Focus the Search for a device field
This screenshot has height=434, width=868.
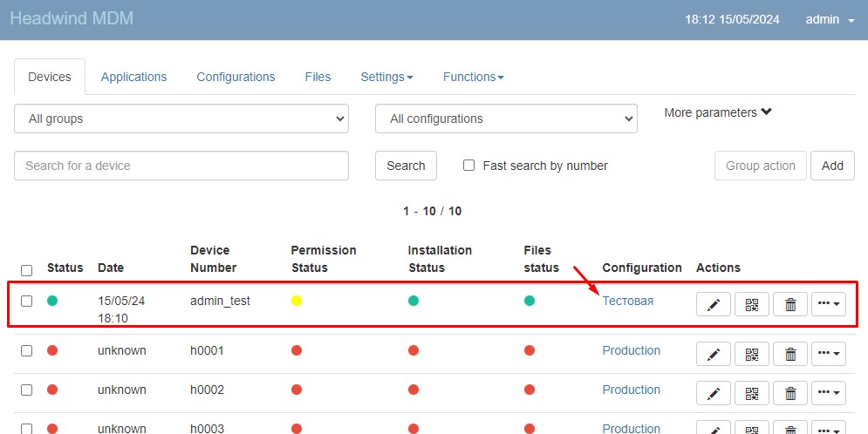click(181, 166)
